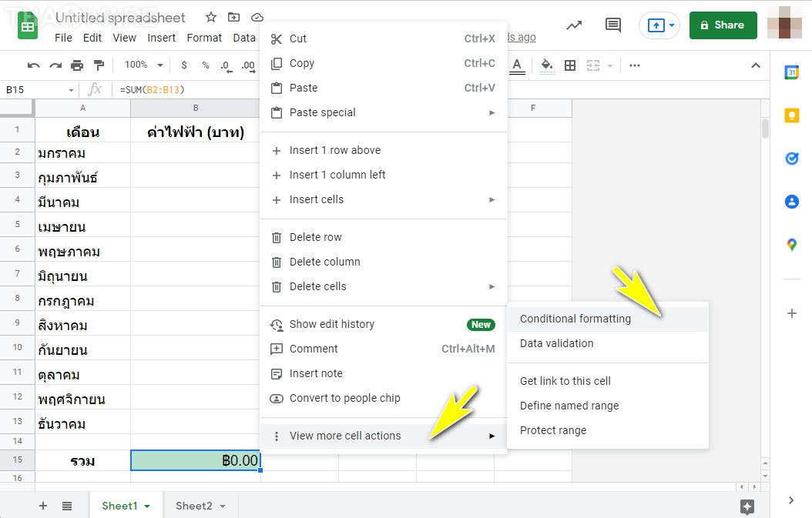This screenshot has height=518, width=812.
Task: Switch to the Sheet2 tab
Action: pyautogui.click(x=193, y=506)
